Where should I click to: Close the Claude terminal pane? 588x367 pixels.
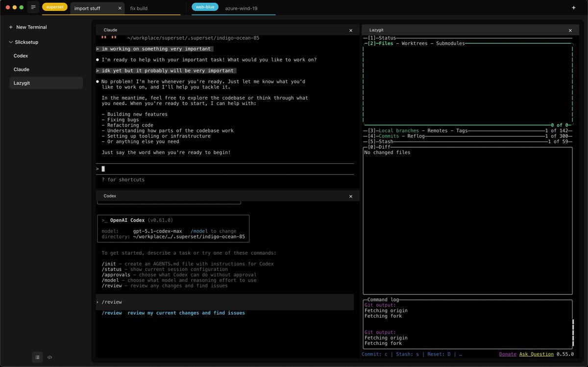(x=350, y=30)
